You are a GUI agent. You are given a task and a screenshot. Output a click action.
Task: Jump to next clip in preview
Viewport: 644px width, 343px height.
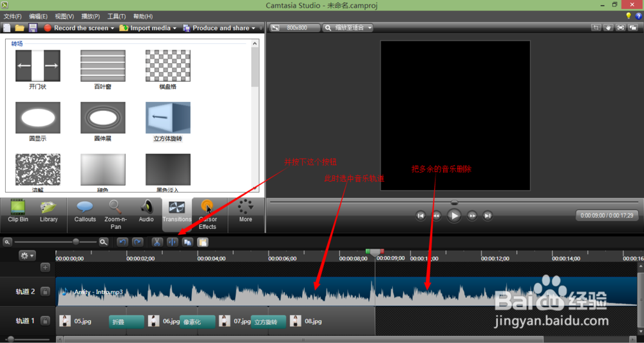(x=488, y=215)
